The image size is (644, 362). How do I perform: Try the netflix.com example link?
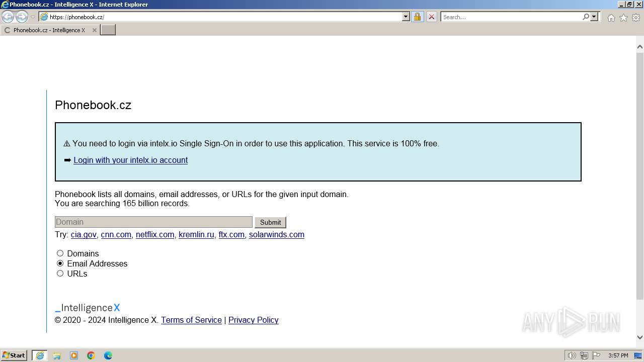155,234
